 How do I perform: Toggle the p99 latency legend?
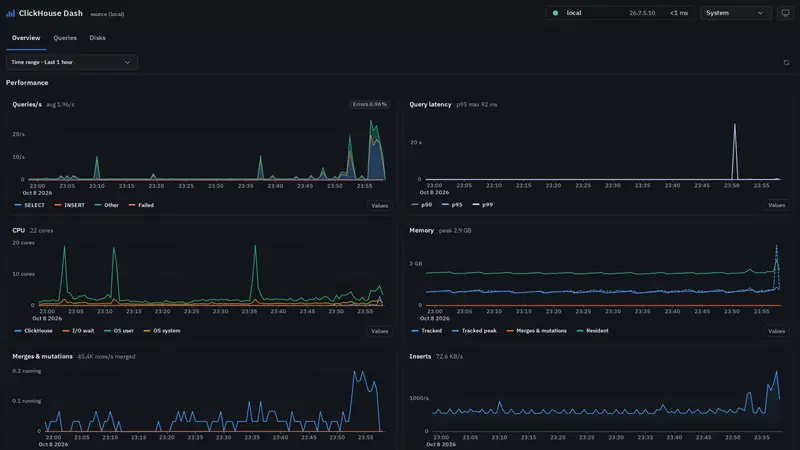pyautogui.click(x=483, y=205)
